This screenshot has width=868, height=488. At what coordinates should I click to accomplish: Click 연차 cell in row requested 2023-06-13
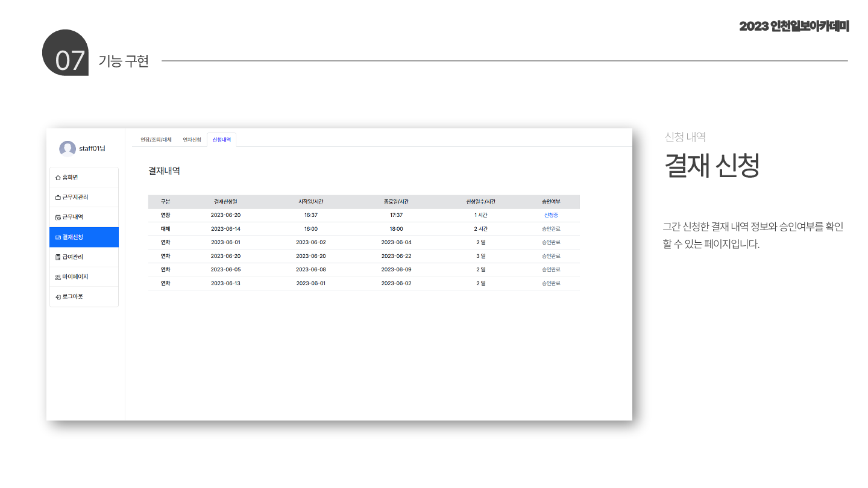165,283
